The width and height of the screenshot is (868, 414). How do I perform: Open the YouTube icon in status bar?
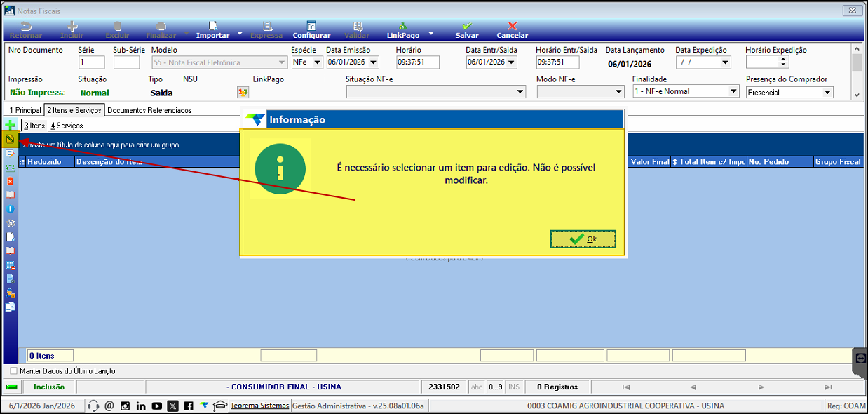157,406
